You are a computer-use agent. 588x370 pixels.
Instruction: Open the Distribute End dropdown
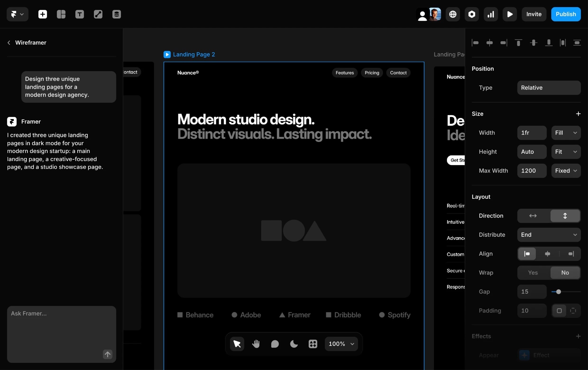[x=549, y=235]
